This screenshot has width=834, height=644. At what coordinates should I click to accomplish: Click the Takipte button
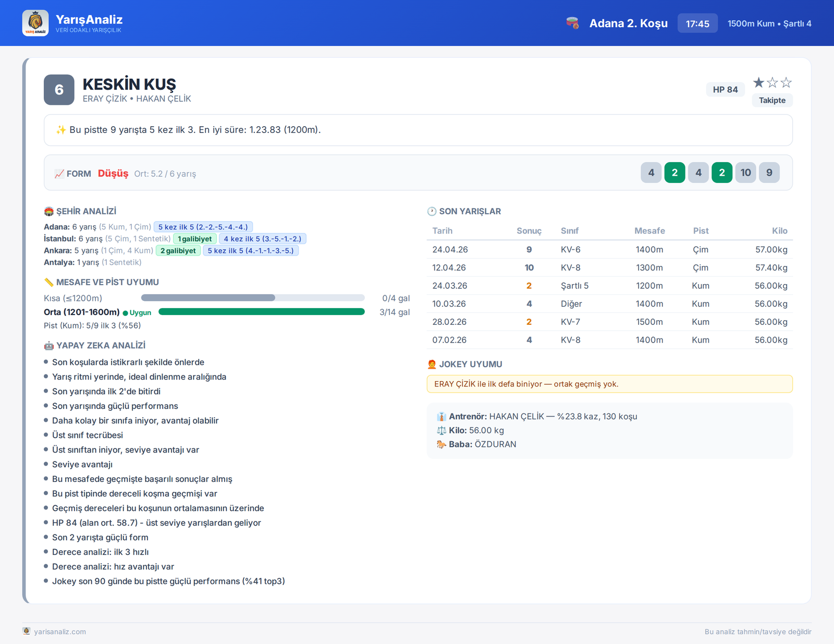pos(772,100)
